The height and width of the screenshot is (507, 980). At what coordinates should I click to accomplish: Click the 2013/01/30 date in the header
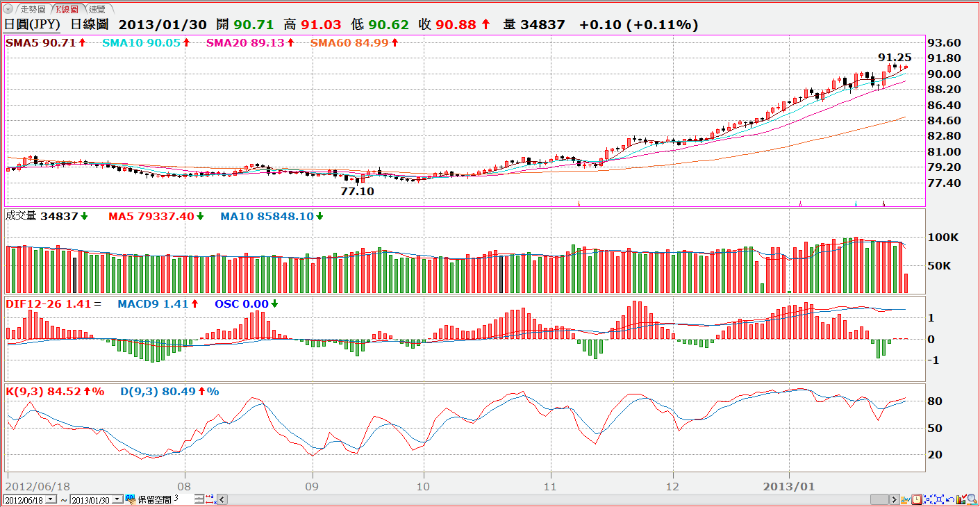(x=163, y=24)
